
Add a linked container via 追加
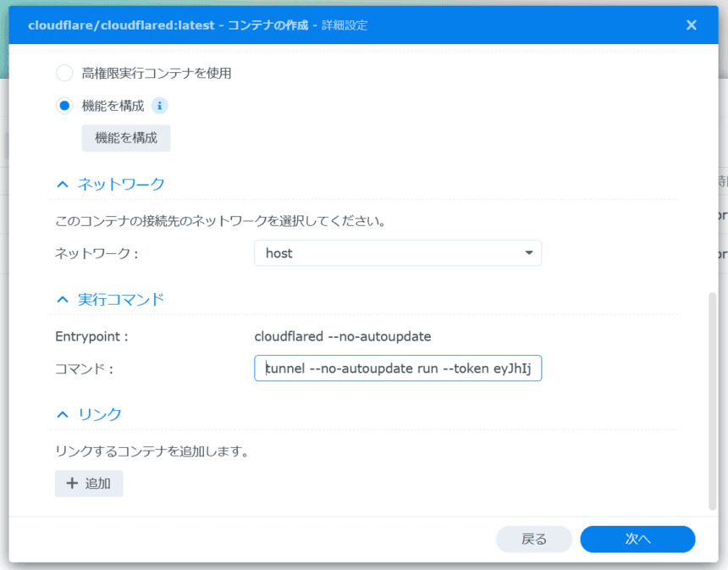(89, 483)
